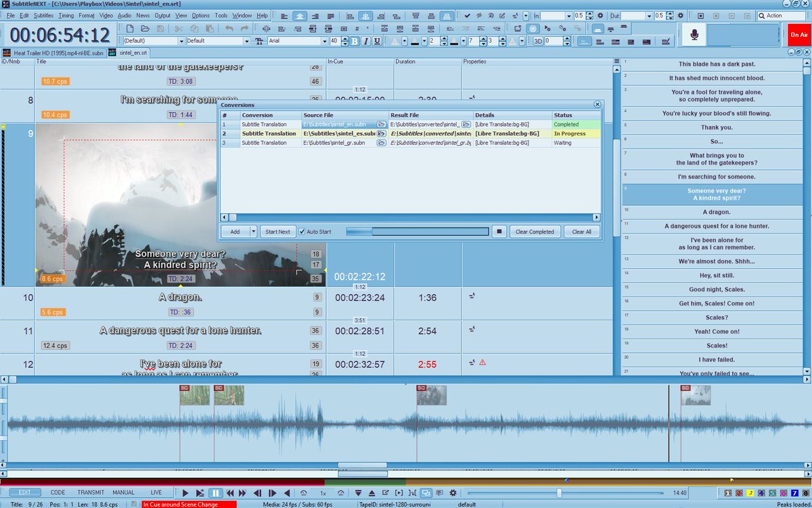812x508 pixels.
Task: Click the New file icon
Action: [x=129, y=28]
